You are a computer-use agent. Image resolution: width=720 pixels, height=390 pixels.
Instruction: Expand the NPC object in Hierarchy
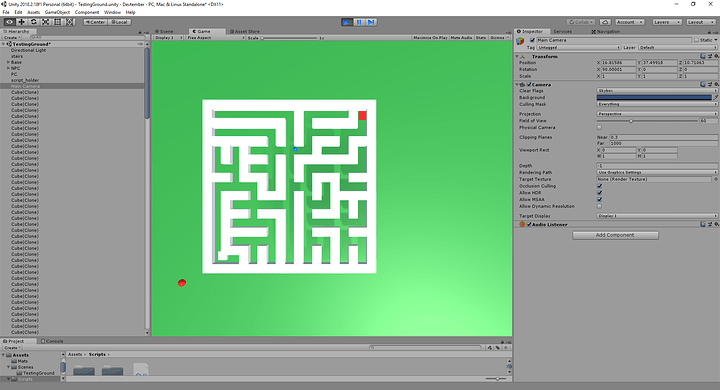tap(8, 68)
